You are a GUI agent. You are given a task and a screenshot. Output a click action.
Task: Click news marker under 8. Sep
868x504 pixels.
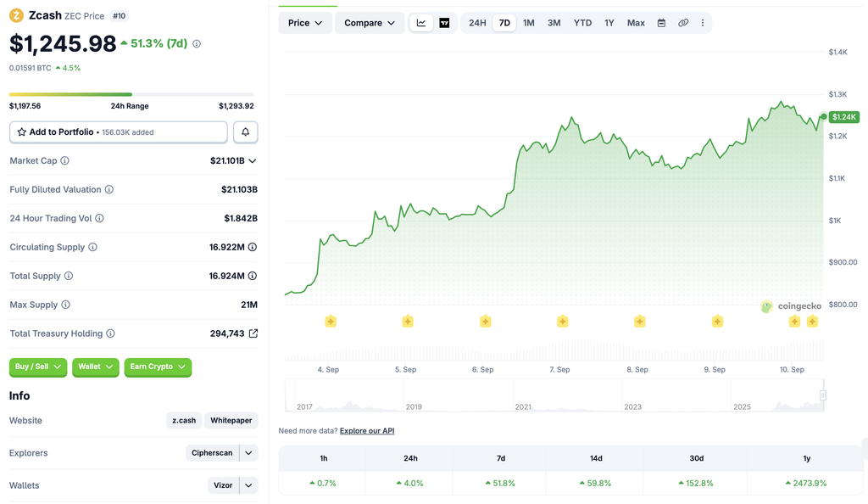(x=640, y=322)
